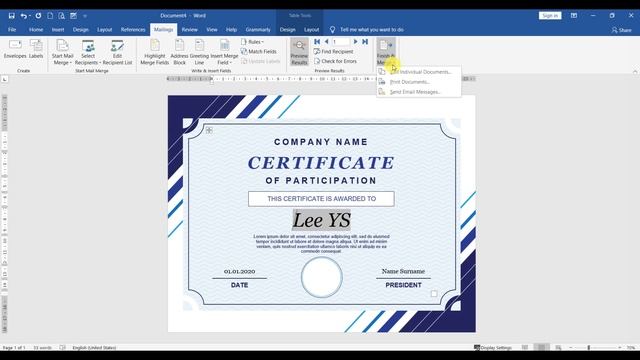This screenshot has height=360, width=640.
Task: Click the table move handle on certificate
Action: tap(209, 130)
